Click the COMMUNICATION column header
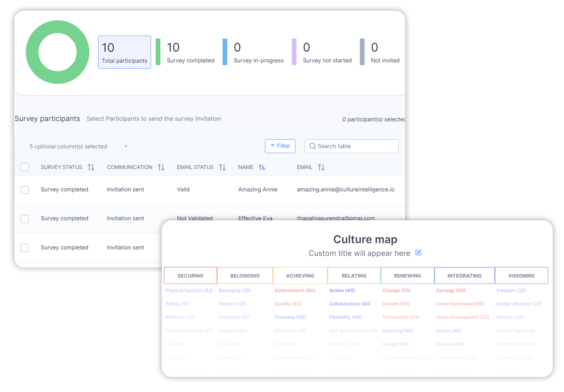 pos(130,167)
